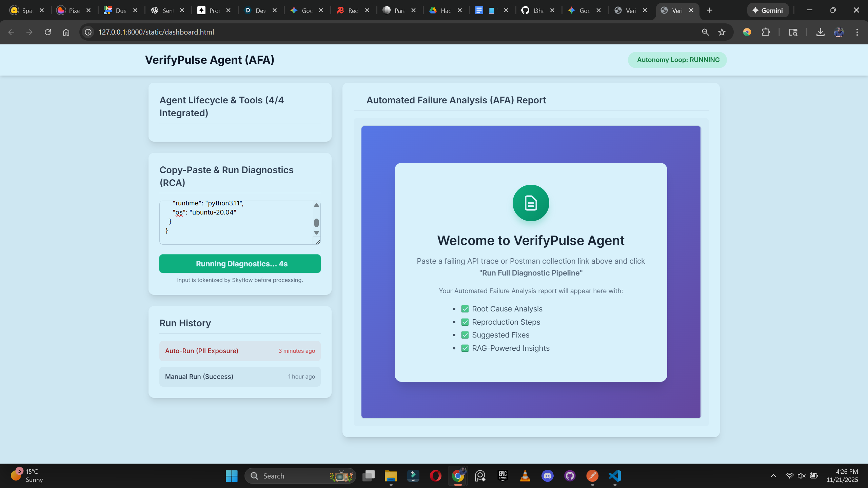Open a new browser tab

(710, 11)
